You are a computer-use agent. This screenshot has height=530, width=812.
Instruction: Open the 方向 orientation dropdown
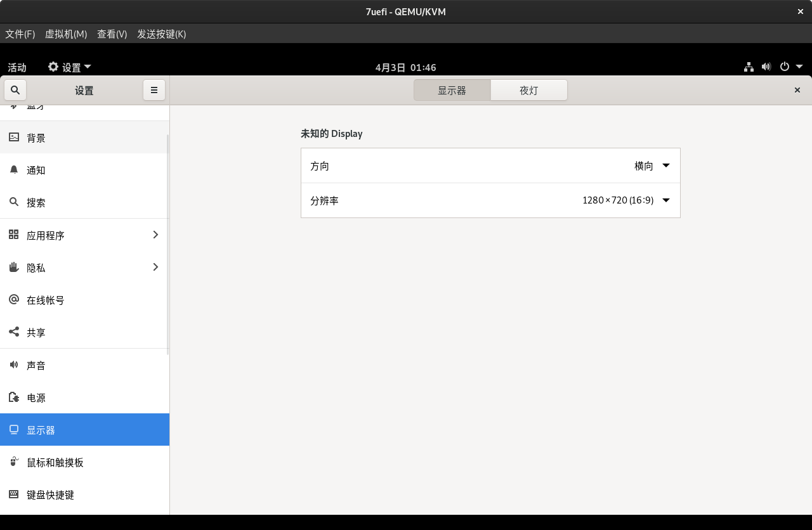point(490,165)
